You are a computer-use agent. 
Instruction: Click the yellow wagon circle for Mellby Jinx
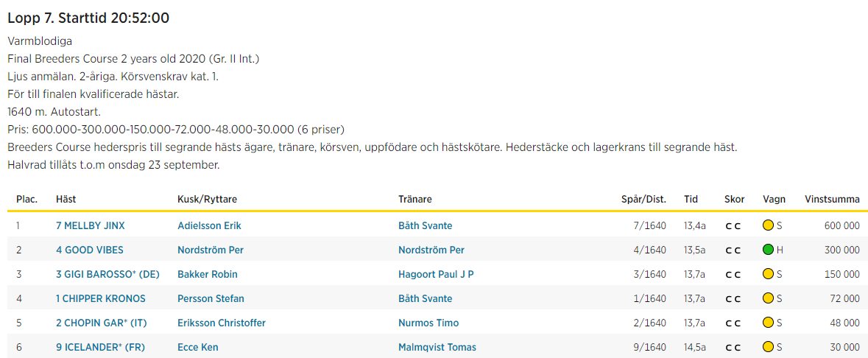768,225
